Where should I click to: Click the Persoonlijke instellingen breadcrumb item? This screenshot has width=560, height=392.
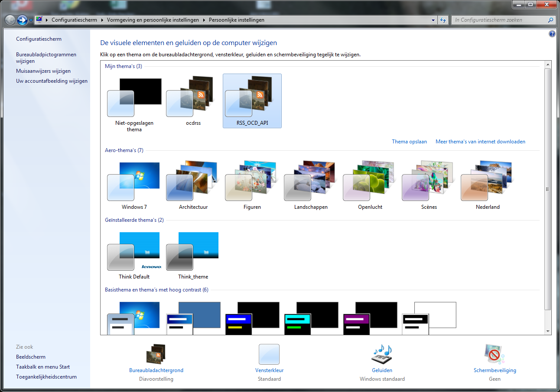(236, 20)
